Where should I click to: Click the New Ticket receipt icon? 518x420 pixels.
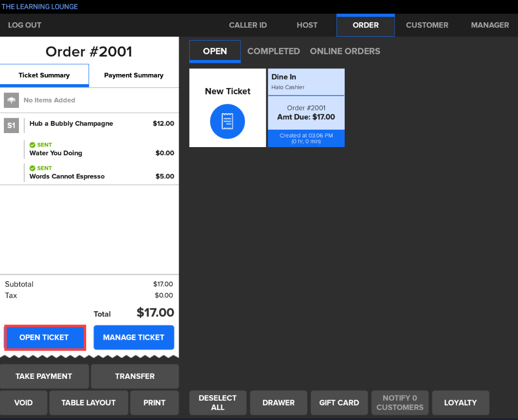click(227, 121)
